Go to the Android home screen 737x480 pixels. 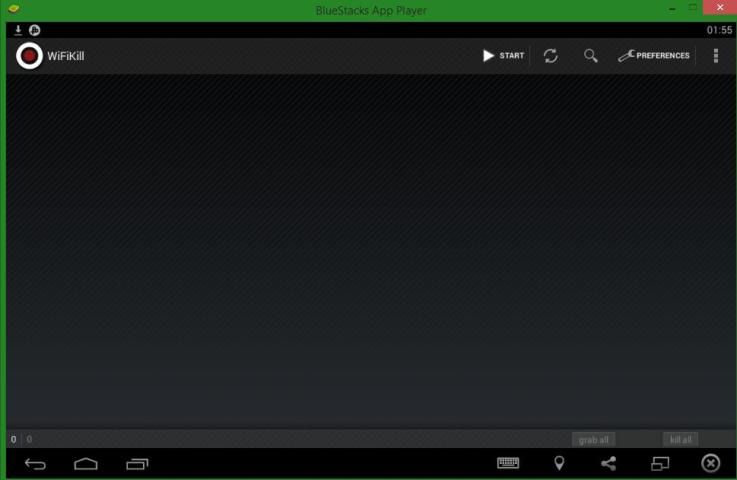click(86, 463)
